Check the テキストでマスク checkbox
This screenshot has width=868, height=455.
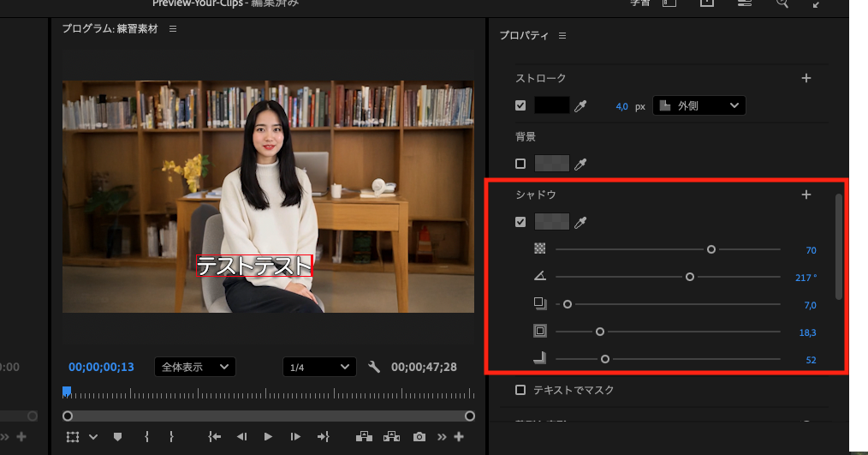click(x=520, y=390)
